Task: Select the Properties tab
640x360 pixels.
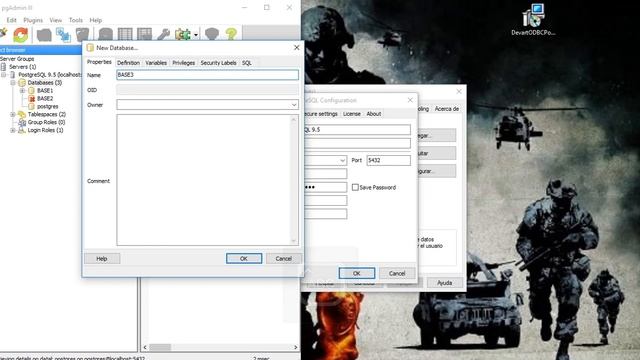Action: click(99, 62)
